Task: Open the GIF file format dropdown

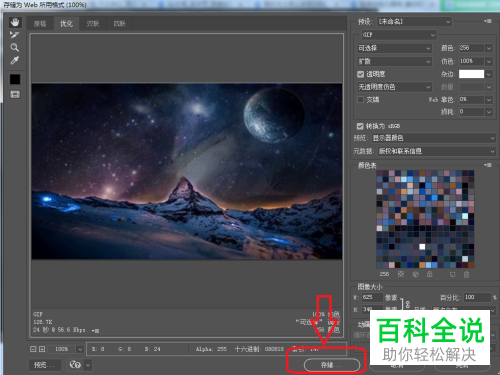Action: tap(399, 35)
